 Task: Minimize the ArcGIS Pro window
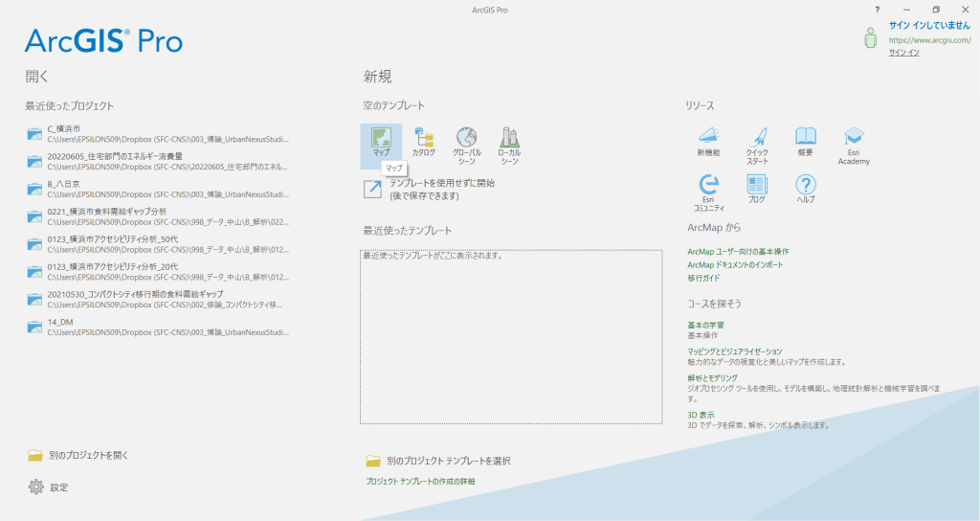[x=907, y=10]
